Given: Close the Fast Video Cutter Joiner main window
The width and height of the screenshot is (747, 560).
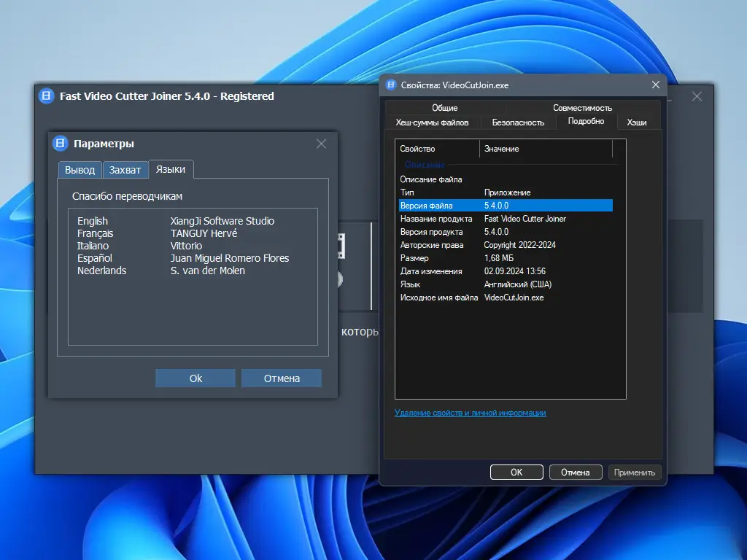Looking at the screenshot, I should pyautogui.click(x=697, y=97).
